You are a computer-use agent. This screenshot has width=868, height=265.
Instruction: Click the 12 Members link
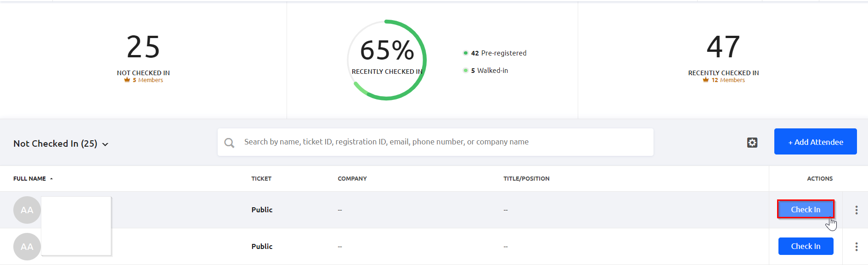click(728, 80)
